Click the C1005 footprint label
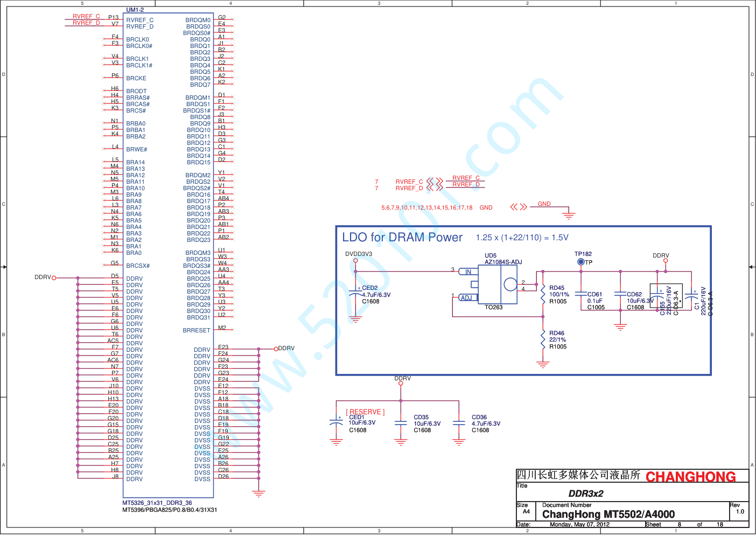The height and width of the screenshot is (535, 756). click(596, 308)
